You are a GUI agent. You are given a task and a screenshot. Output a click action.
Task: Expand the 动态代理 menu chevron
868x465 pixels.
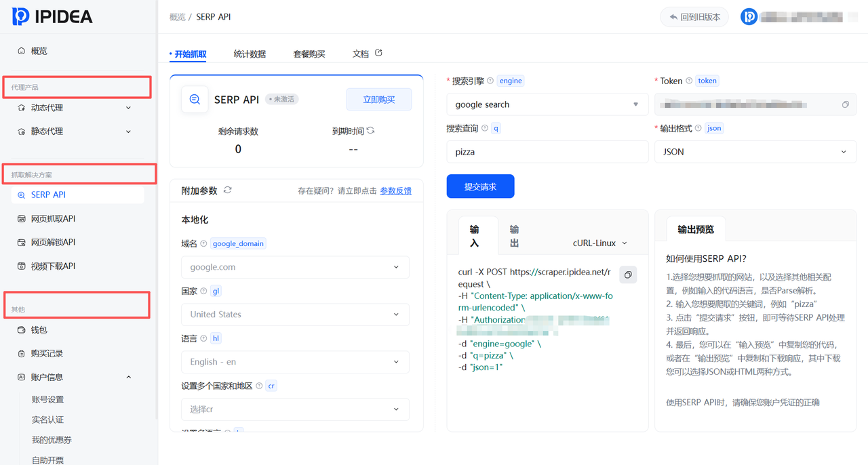click(x=129, y=108)
